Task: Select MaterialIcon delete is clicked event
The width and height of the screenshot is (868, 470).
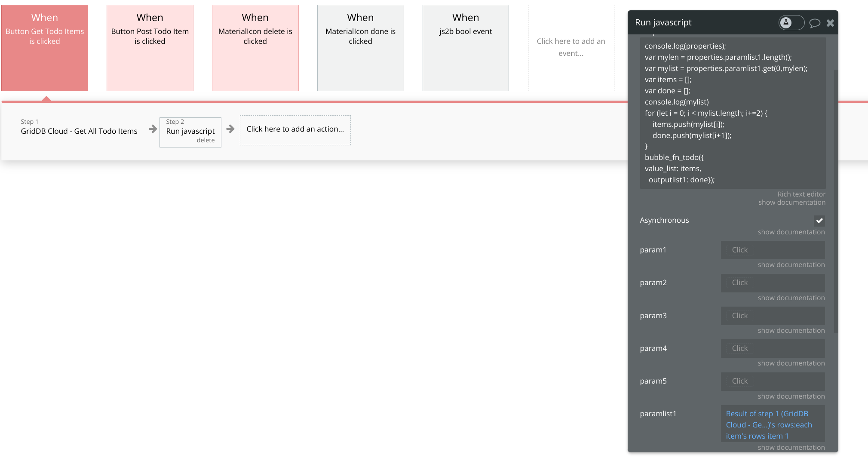Action: pyautogui.click(x=255, y=48)
